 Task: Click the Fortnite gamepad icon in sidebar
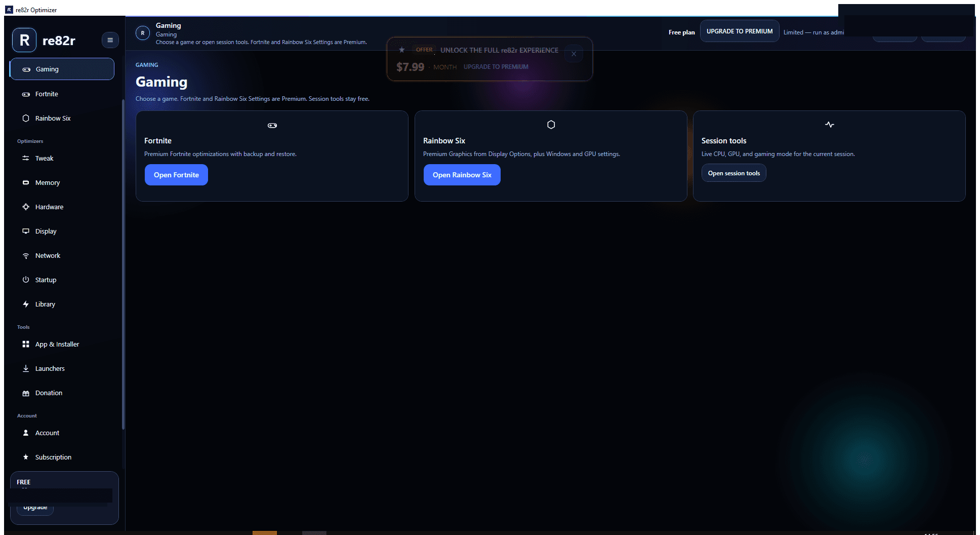[26, 94]
